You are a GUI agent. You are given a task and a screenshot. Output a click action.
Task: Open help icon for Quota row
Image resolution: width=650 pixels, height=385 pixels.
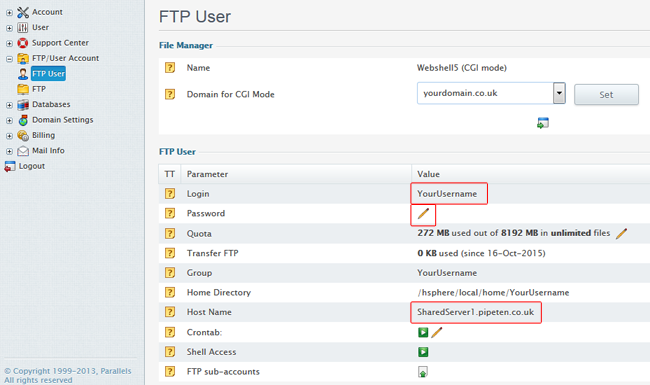click(170, 233)
